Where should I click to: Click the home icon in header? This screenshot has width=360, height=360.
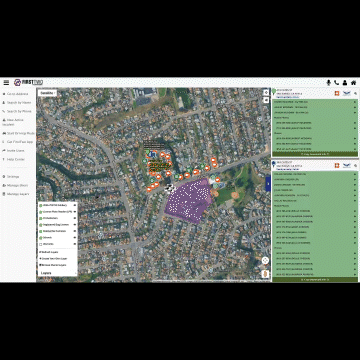tap(353, 82)
